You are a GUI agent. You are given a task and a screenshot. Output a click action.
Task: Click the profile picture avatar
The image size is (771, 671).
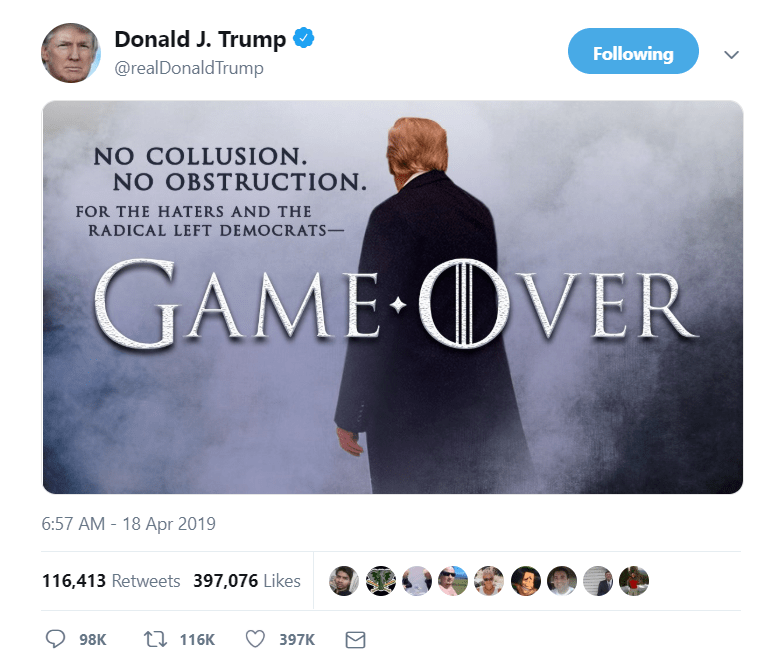71,53
